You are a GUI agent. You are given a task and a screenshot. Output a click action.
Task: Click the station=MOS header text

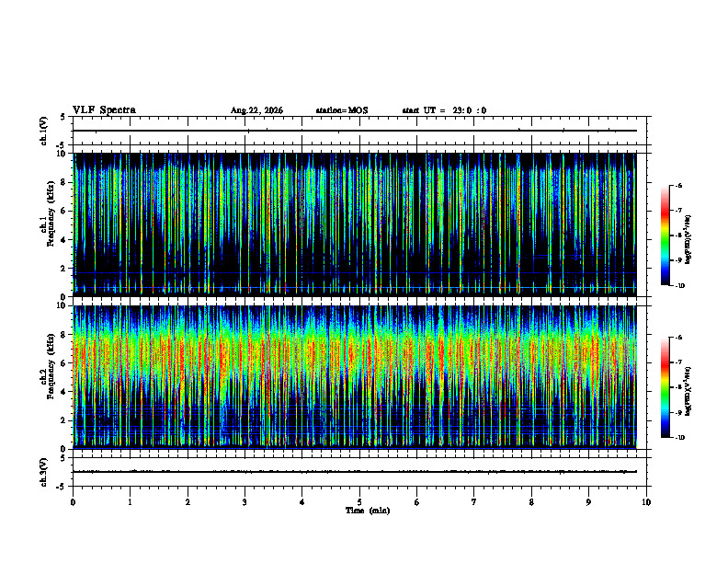pyautogui.click(x=342, y=110)
